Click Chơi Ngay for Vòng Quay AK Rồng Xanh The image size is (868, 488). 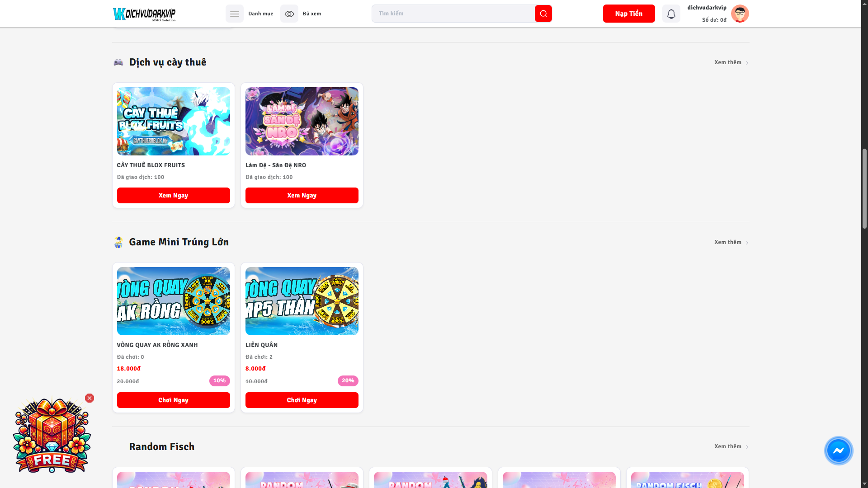pos(173,400)
